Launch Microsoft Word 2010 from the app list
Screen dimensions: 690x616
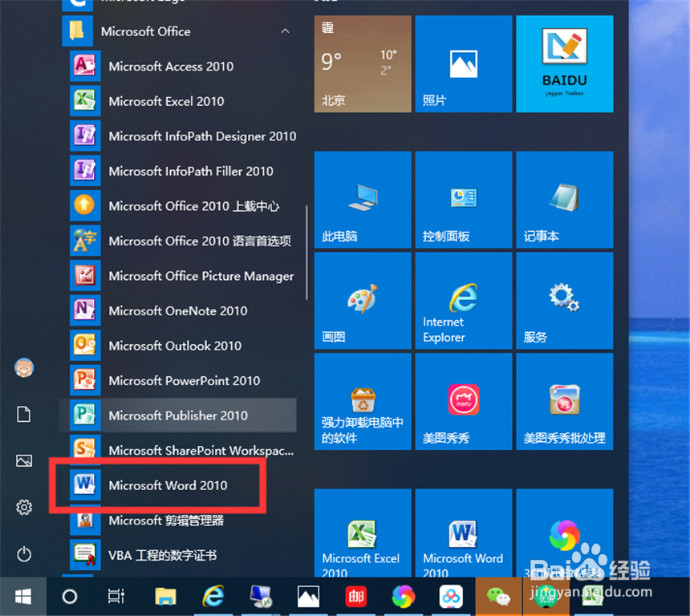click(178, 485)
